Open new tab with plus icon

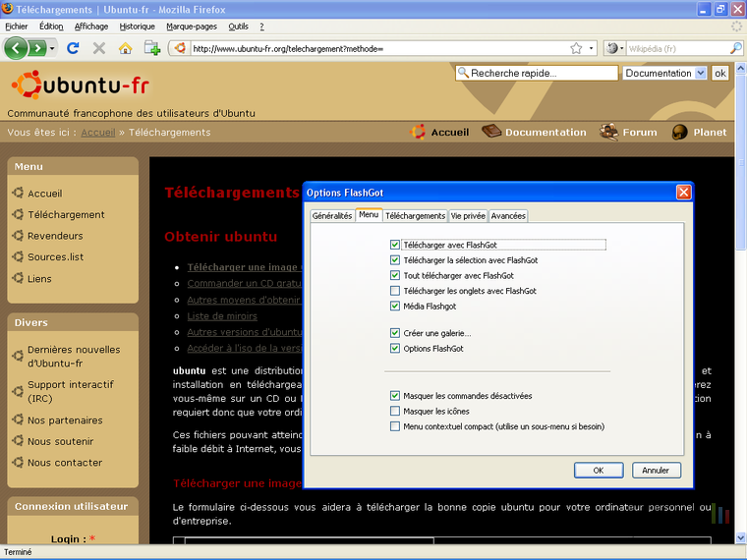tap(152, 48)
